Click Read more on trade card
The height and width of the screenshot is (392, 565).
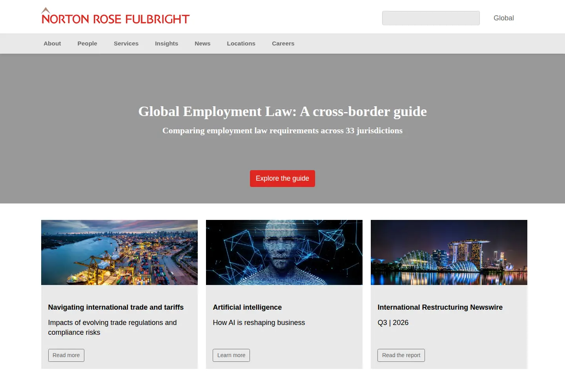(66, 355)
